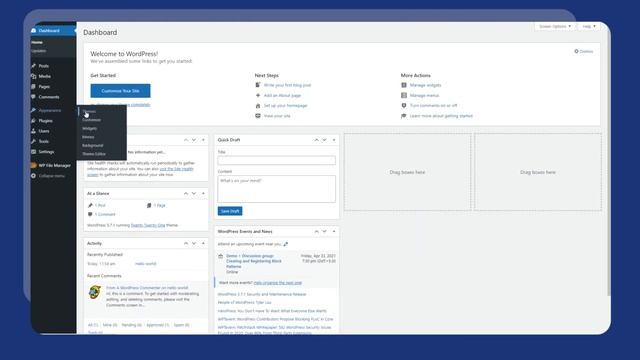Viewport: 640px width, 360px height.
Task: Move Quick Draft widget up
Action: (316, 140)
